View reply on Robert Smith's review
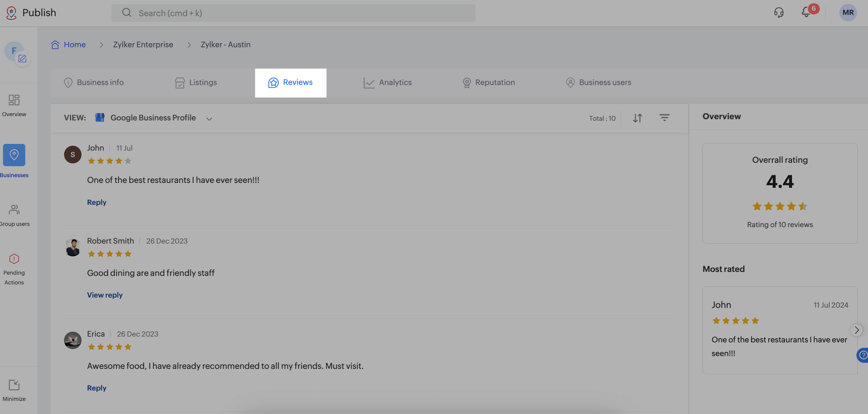Image resolution: width=868 pixels, height=414 pixels. click(x=105, y=295)
